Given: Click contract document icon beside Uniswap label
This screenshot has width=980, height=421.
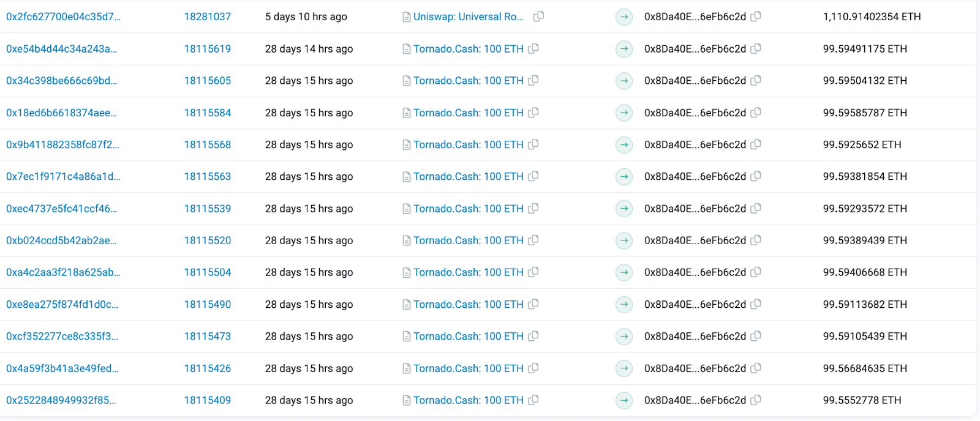Looking at the screenshot, I should [406, 17].
